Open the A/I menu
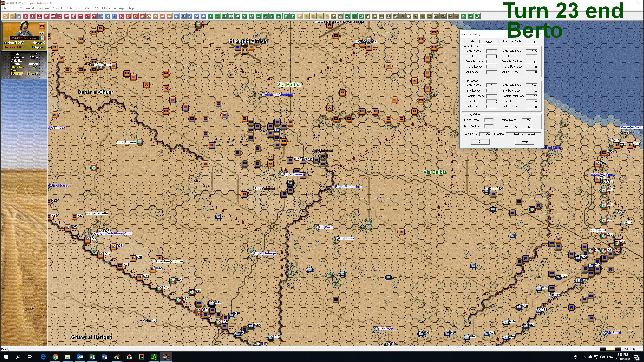644x362 pixels. pos(97,8)
